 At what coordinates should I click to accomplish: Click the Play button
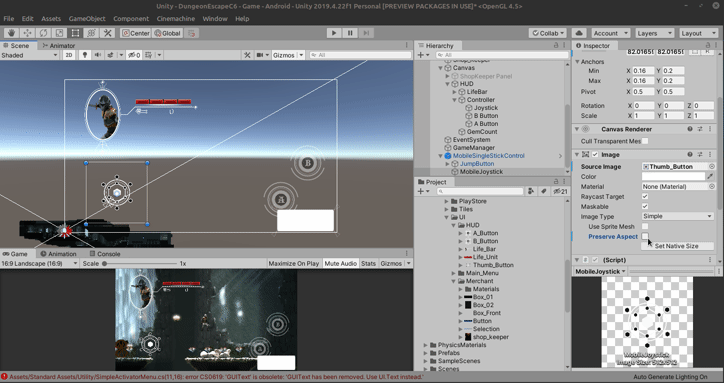pyautogui.click(x=334, y=33)
